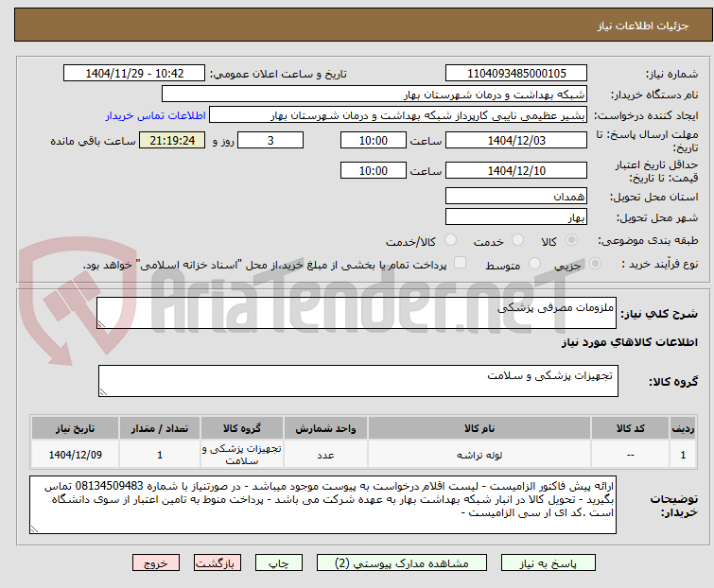Open اطلاعات تماس خریدار link
Screen dimensions: 714x588
156,115
